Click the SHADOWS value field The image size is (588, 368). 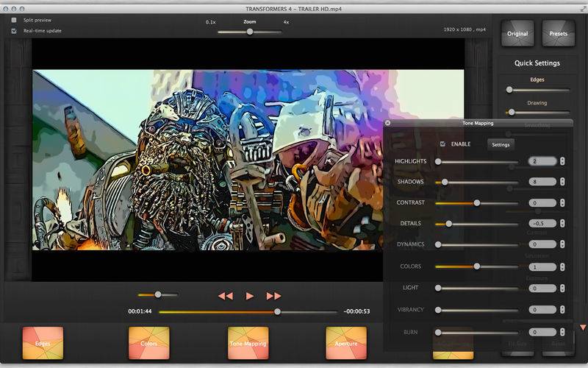pyautogui.click(x=542, y=182)
